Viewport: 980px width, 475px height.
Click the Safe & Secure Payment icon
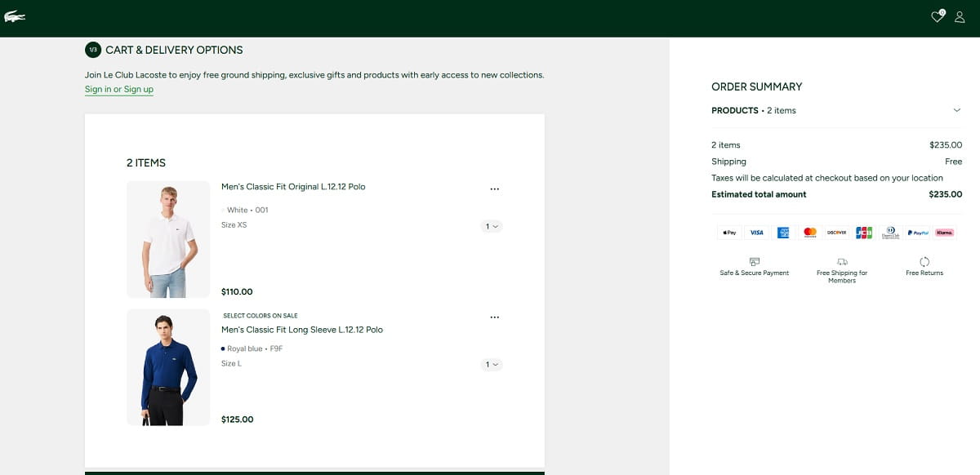point(754,262)
